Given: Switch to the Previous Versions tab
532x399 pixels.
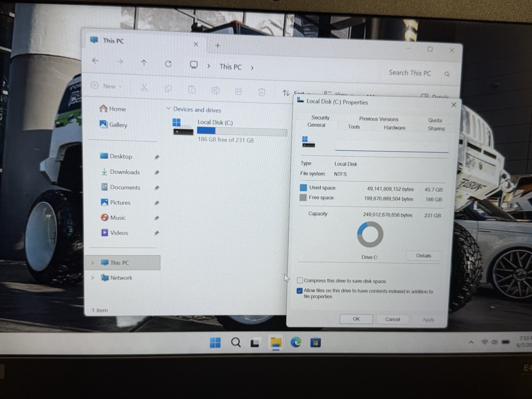Looking at the screenshot, I should pyautogui.click(x=378, y=119).
